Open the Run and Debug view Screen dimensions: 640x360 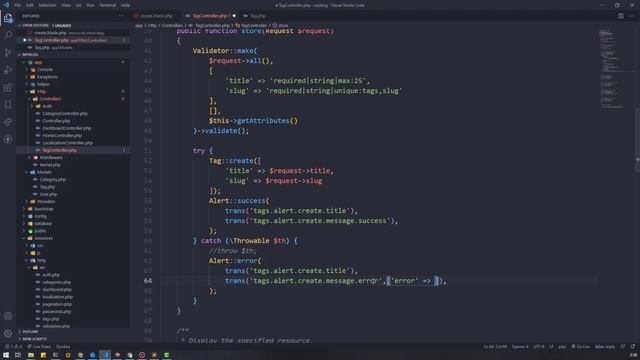(8, 70)
